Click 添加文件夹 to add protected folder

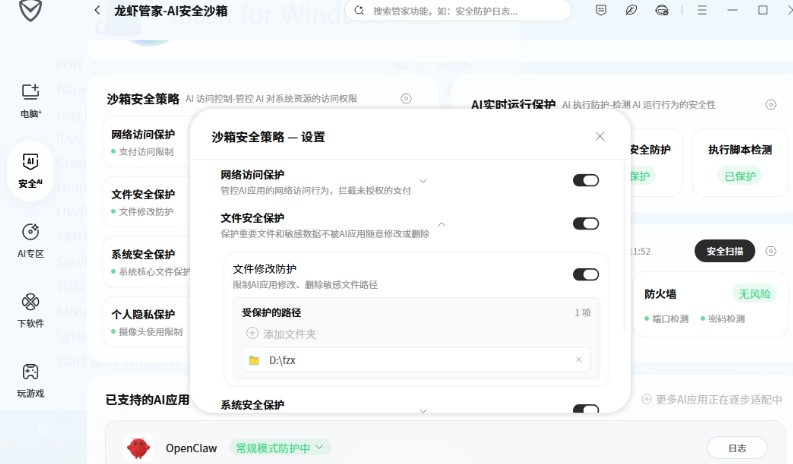283,334
